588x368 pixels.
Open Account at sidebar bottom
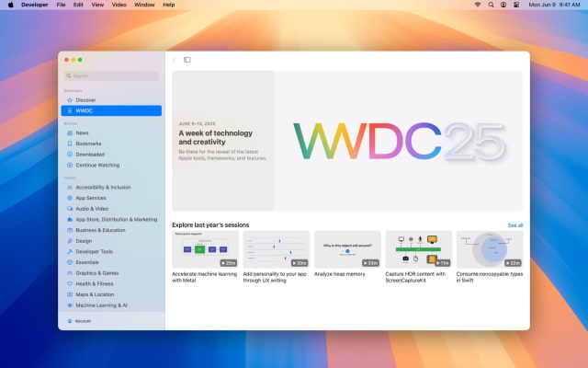coord(83,321)
